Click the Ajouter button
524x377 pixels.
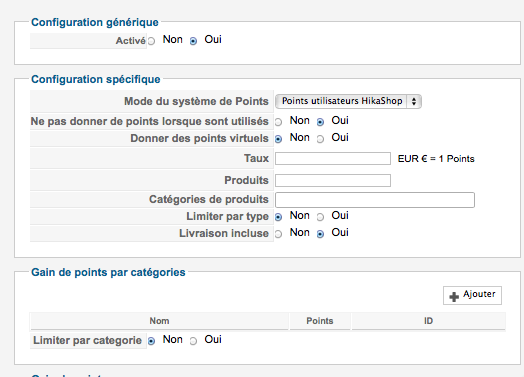tap(472, 295)
